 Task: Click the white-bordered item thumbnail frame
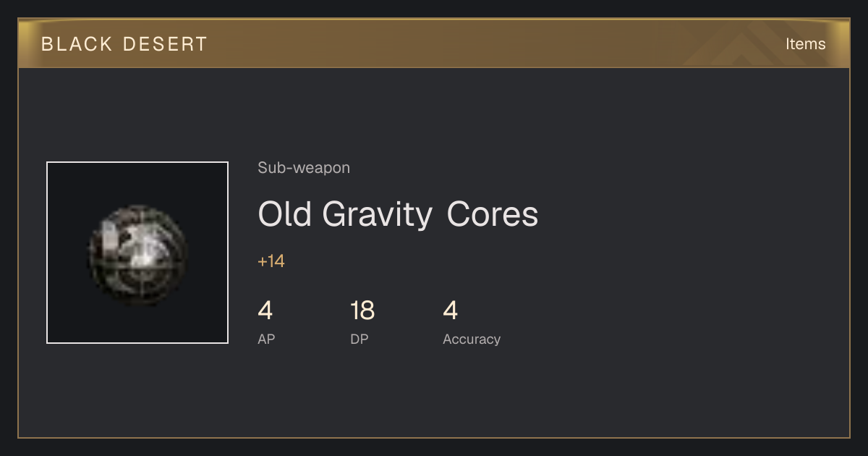tap(137, 253)
